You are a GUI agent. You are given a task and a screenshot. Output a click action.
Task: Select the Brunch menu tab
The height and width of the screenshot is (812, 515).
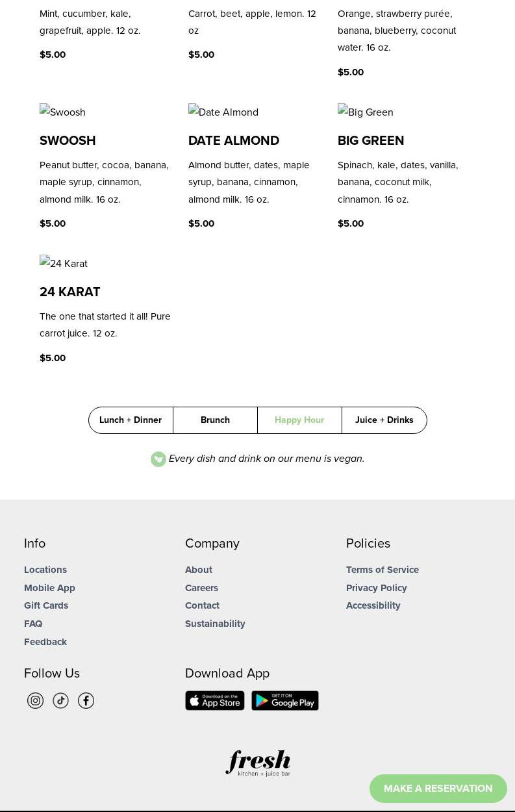pos(215,420)
